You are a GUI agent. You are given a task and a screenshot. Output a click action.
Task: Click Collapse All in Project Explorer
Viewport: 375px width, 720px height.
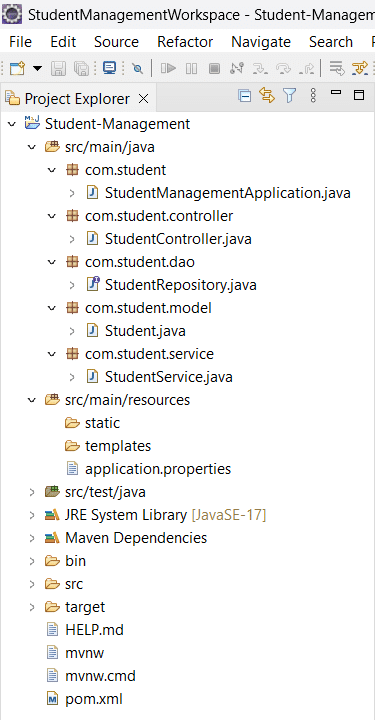pos(245,96)
